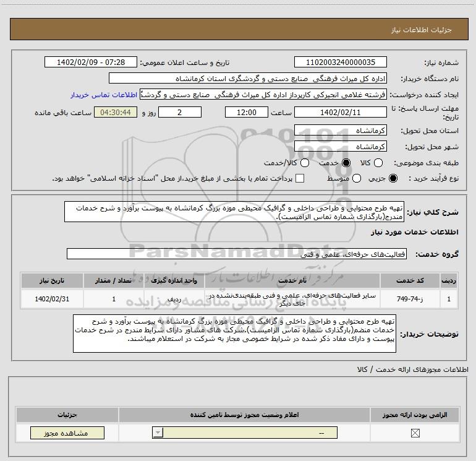Viewport: 476px width, 461px height.
Task: Click the request creator field
Action: (x=263, y=95)
